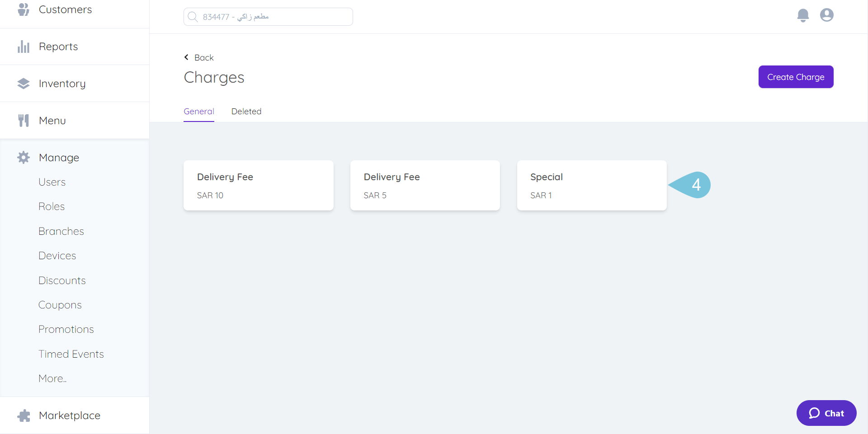
Task: Click the Customers people icon
Action: click(24, 9)
